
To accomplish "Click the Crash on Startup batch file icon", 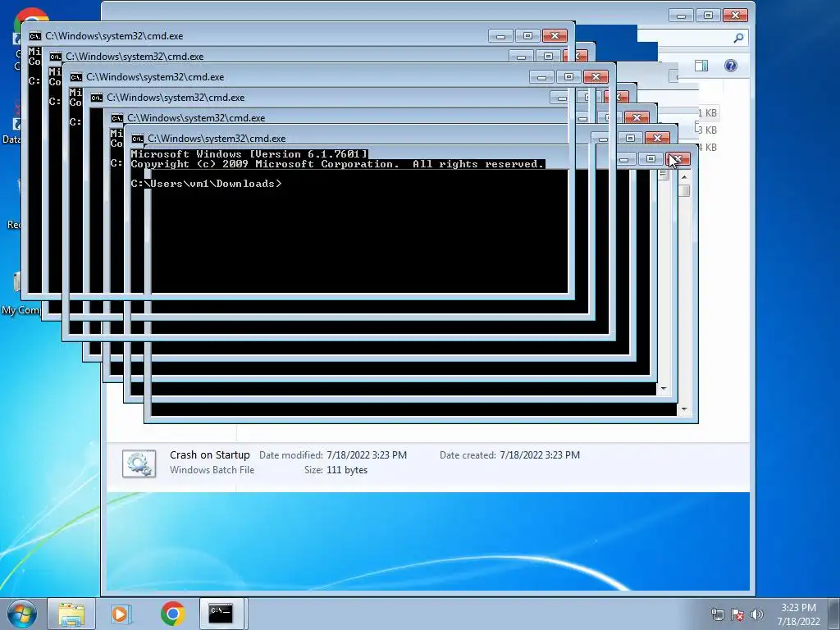I will pyautogui.click(x=139, y=463).
